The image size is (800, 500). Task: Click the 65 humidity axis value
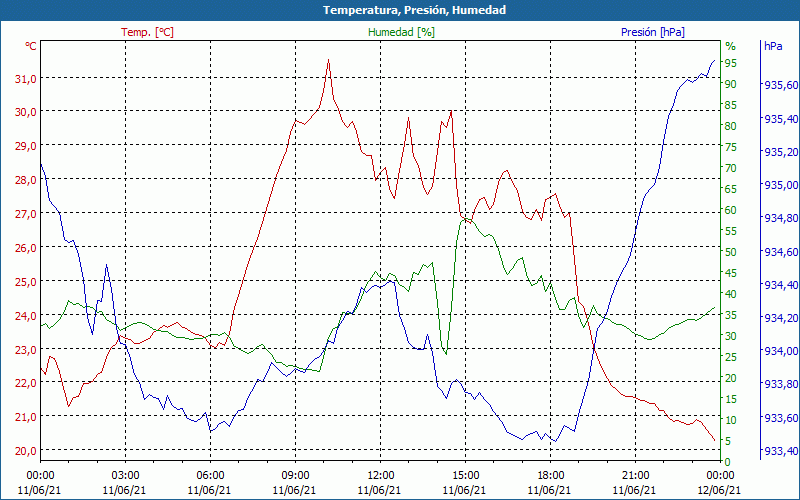[731, 189]
